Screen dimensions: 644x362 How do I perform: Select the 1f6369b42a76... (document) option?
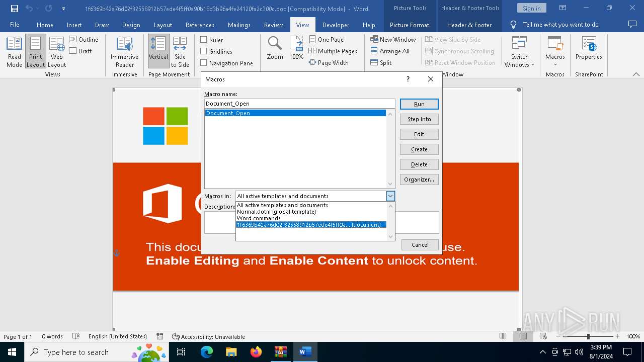click(311, 225)
